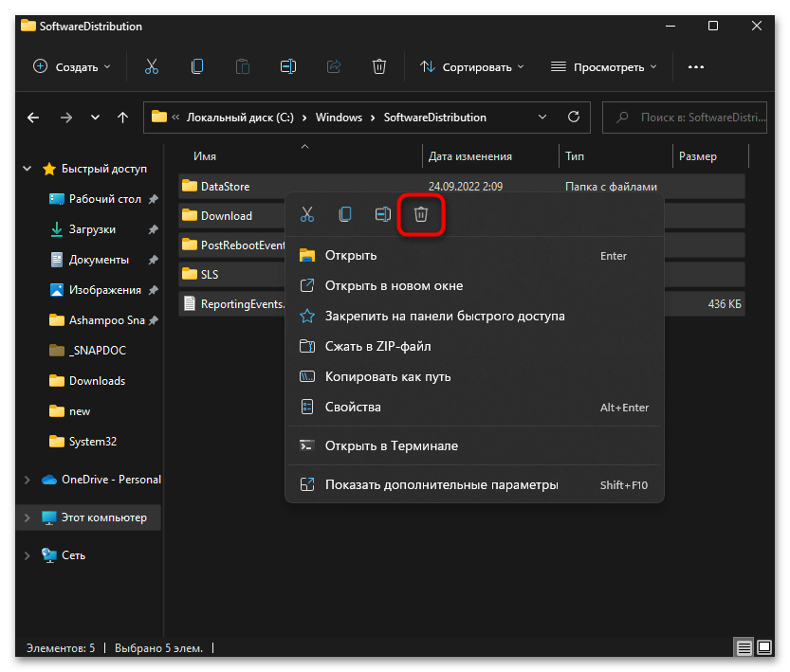Click the Cut scissors icon in context menu
The width and height of the screenshot is (790, 672).
pos(307,214)
